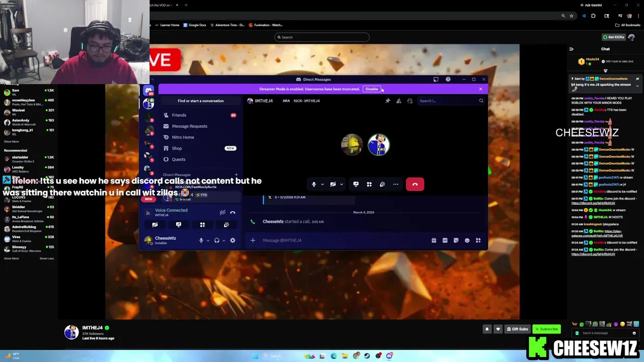Click the Kick site search box
This screenshot has height=362, width=644.
point(322,37)
